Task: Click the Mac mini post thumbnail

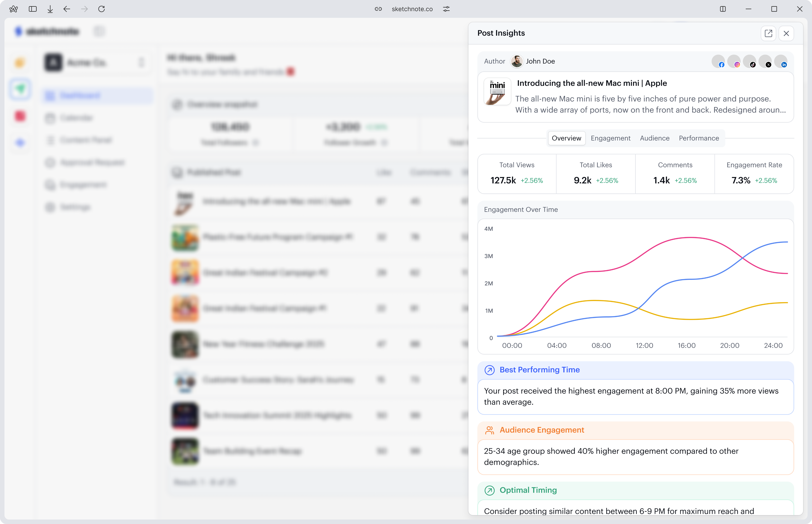Action: (x=497, y=92)
